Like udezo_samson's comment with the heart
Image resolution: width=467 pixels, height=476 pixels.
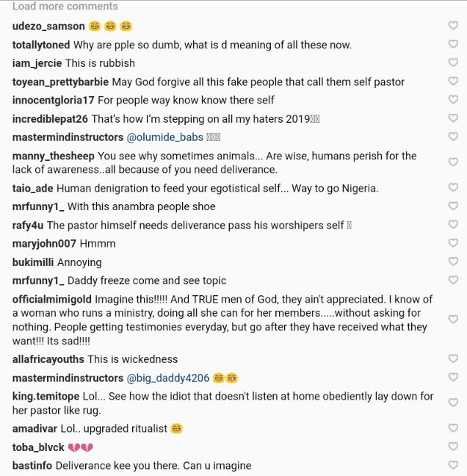(x=453, y=26)
